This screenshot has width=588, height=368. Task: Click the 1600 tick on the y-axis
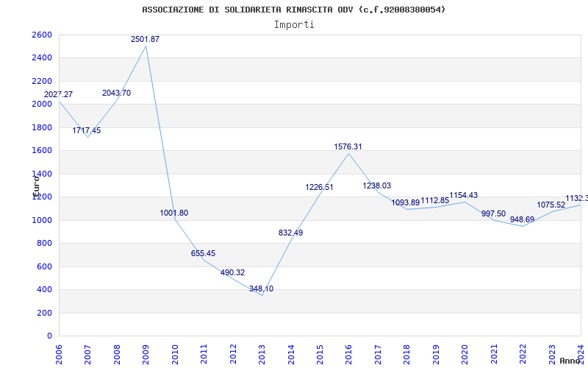coord(42,151)
